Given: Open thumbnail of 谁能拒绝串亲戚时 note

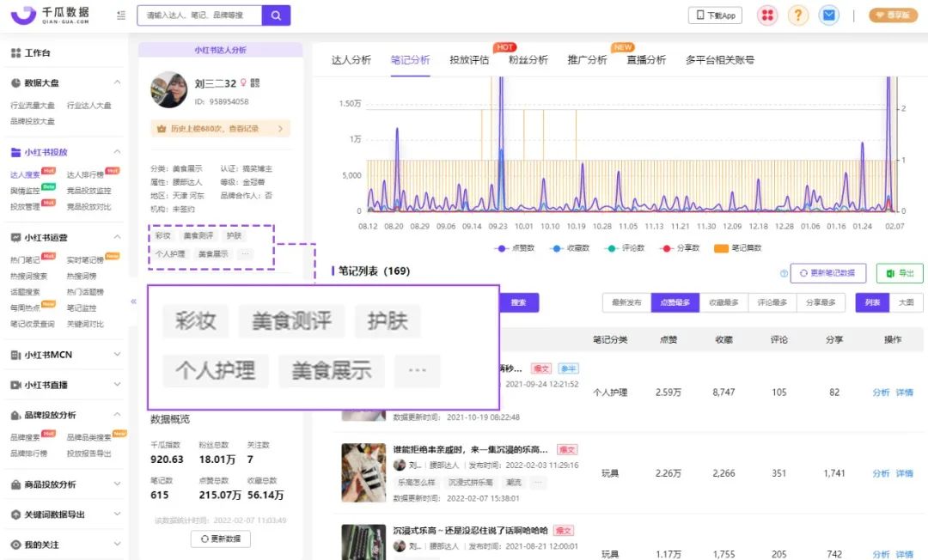Looking at the screenshot, I should [363, 473].
